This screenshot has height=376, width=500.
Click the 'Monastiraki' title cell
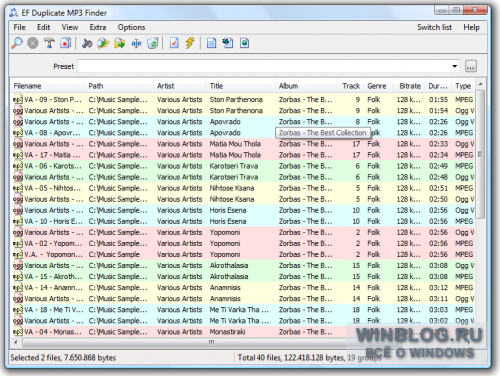(227, 332)
